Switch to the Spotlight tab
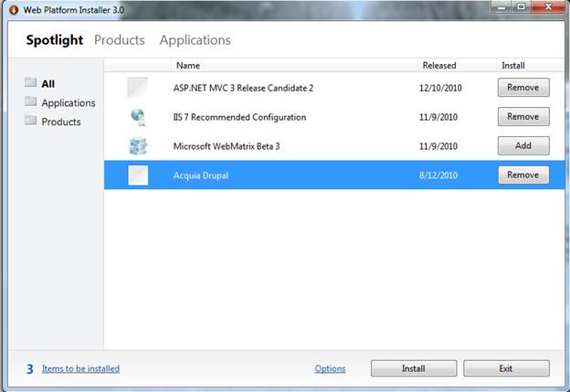This screenshot has width=570, height=392. pyautogui.click(x=55, y=39)
